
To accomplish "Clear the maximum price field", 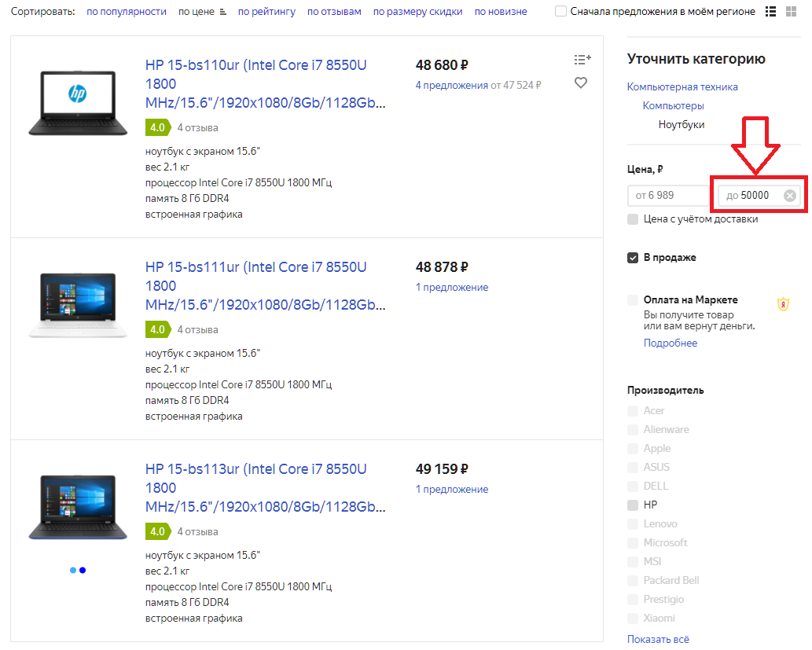I will point(790,195).
